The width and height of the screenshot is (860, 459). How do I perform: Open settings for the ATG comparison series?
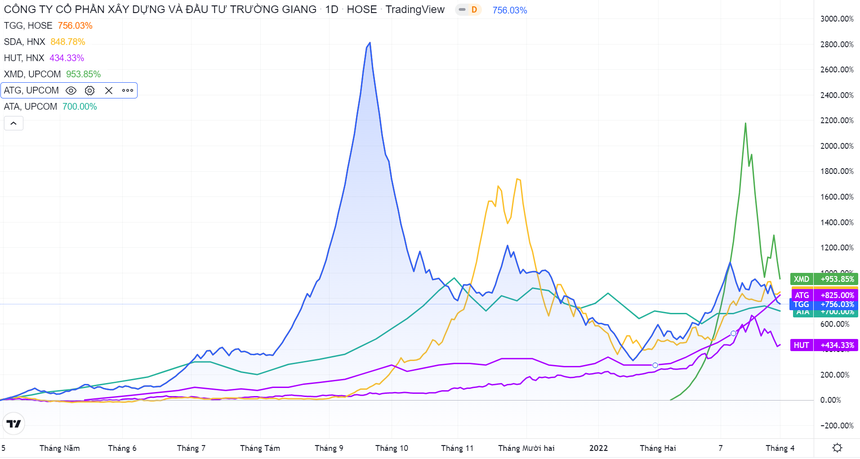pos(90,90)
